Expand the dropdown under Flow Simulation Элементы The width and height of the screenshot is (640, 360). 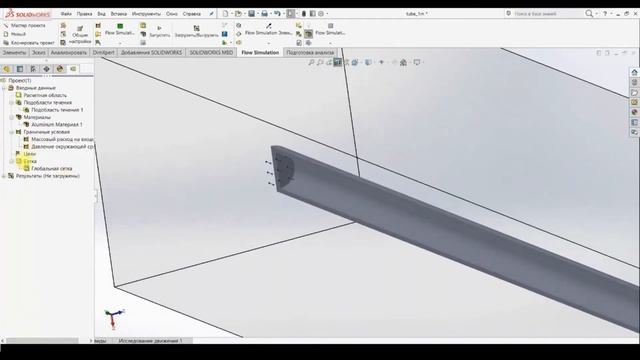268,43
